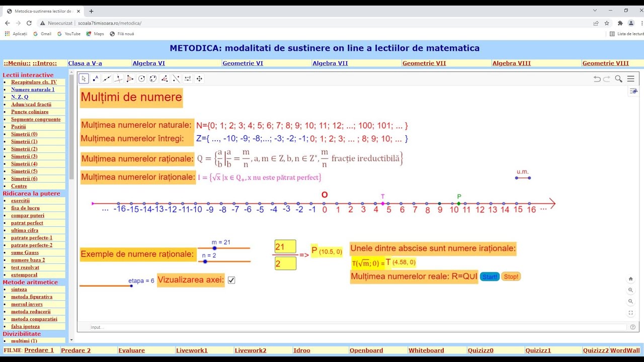This screenshot has width=644, height=362.
Task: Click the browser back arrow
Action: pyautogui.click(x=7, y=23)
